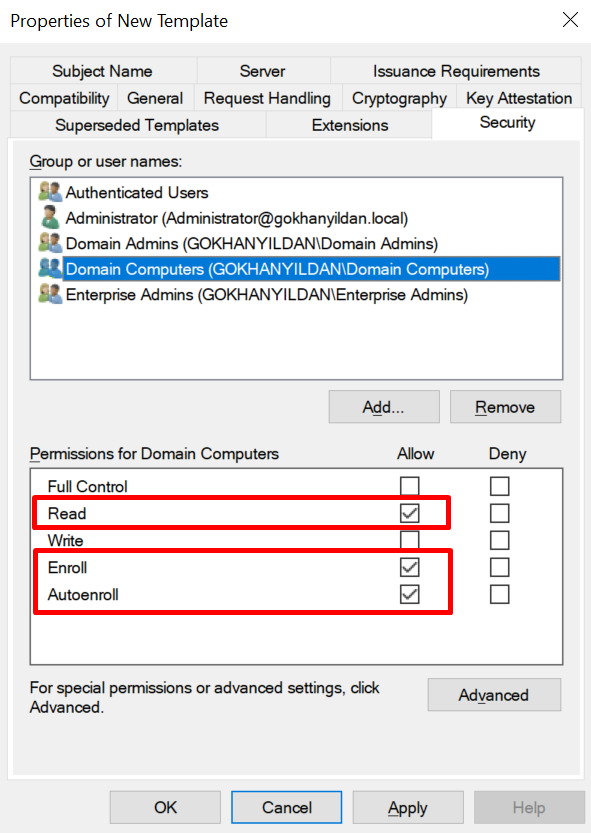
Task: Switch to the Subject Name tab
Action: [103, 71]
